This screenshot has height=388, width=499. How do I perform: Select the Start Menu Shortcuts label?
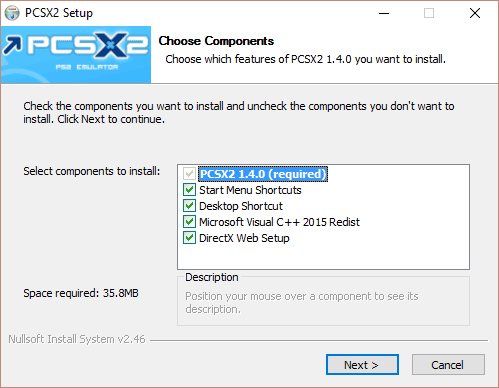pyautogui.click(x=250, y=190)
